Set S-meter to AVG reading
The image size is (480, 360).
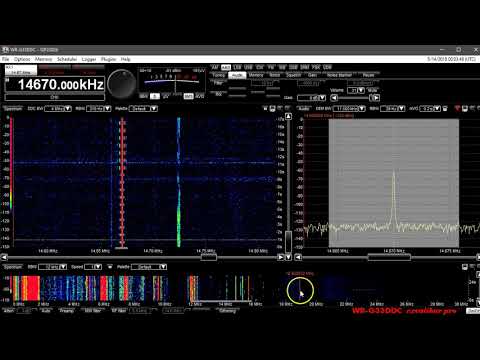pyautogui.click(x=200, y=96)
